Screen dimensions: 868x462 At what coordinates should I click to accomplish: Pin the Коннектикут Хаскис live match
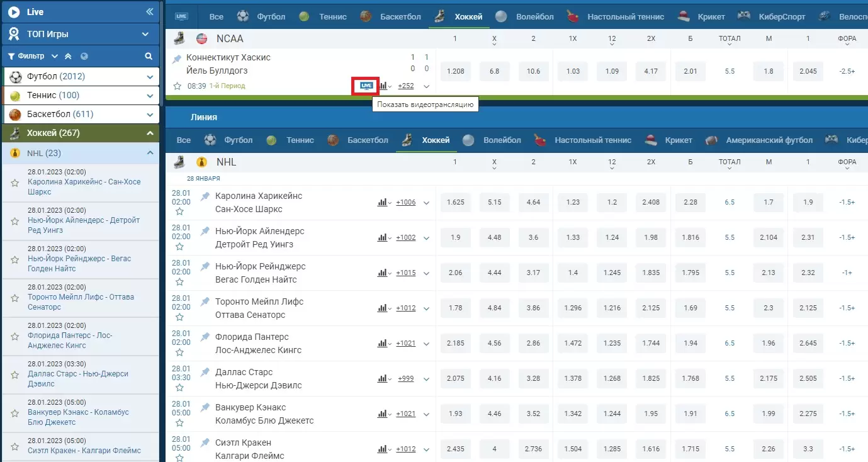point(177,58)
